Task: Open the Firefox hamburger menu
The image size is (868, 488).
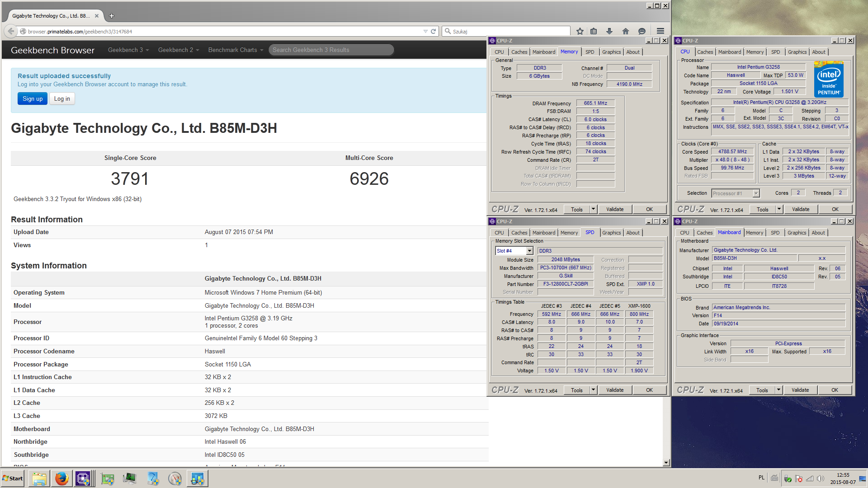Action: 660,31
